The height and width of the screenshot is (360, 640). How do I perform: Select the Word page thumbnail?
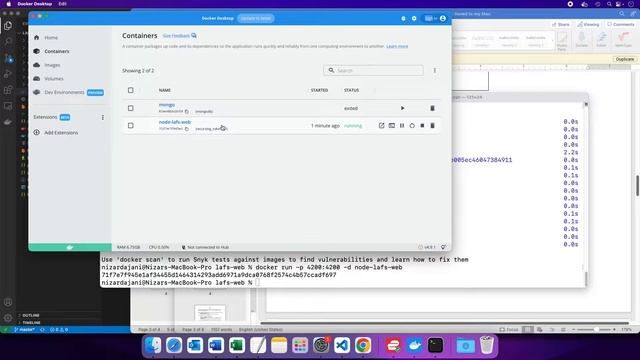(x=210, y=313)
